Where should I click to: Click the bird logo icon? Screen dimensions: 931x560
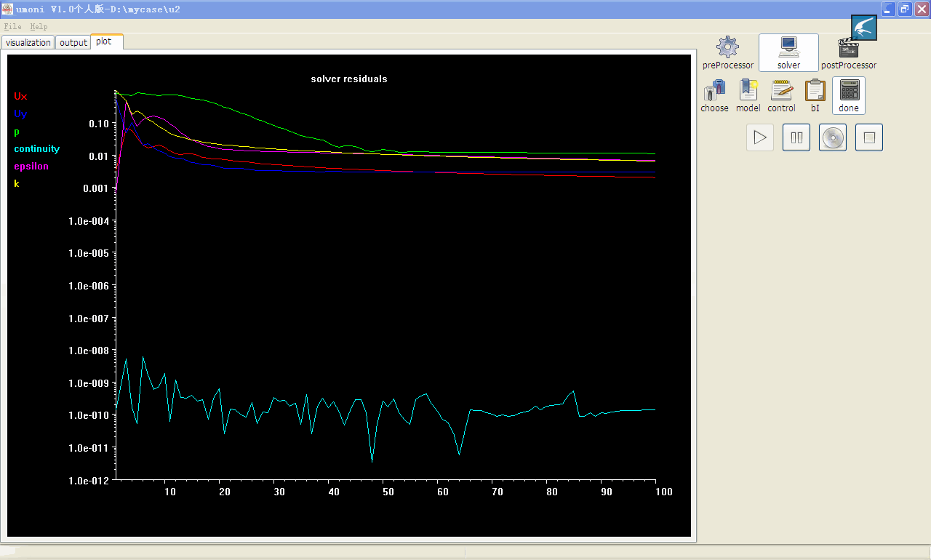coord(864,28)
